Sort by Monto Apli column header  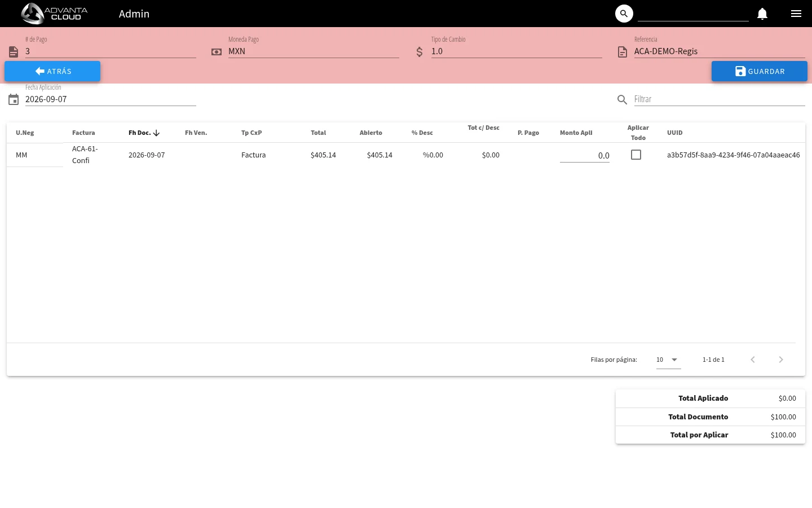coord(576,133)
